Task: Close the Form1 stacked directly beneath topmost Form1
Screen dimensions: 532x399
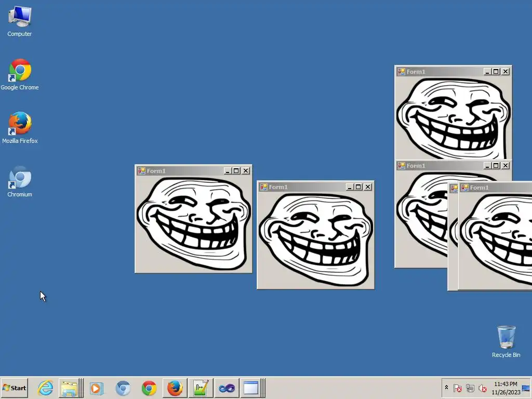Action: [x=506, y=166]
